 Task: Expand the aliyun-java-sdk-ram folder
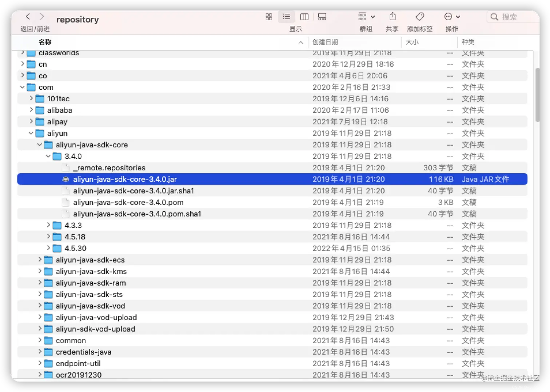coord(40,283)
